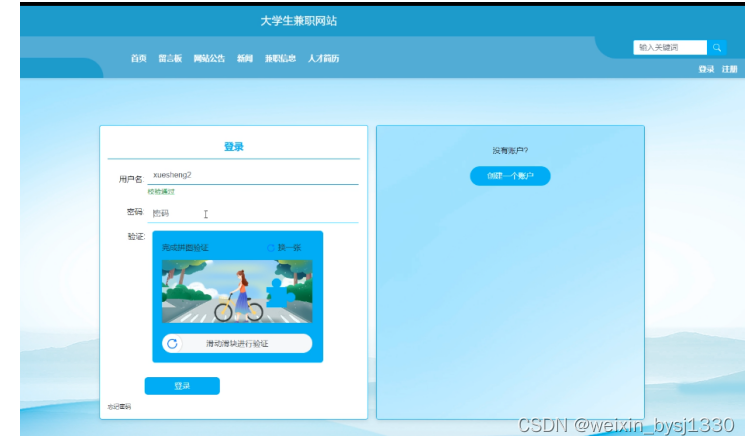Click the username field containing xuesheng2

click(253, 176)
